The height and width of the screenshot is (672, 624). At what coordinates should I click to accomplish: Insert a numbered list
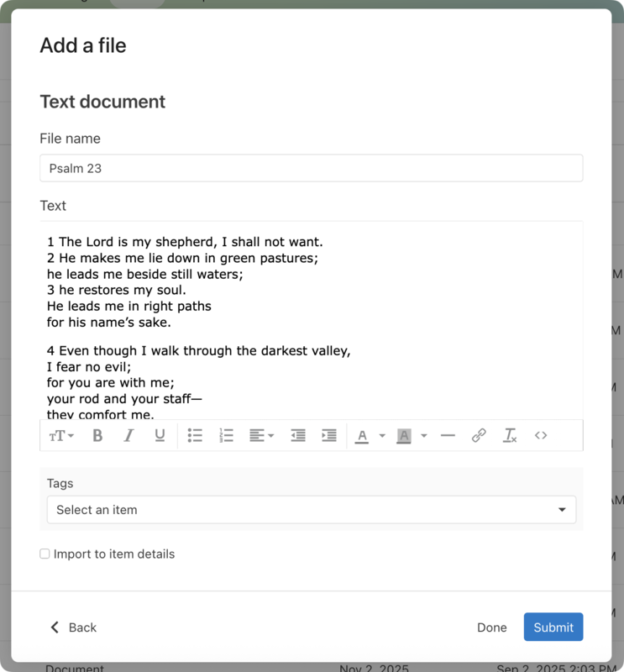(225, 435)
